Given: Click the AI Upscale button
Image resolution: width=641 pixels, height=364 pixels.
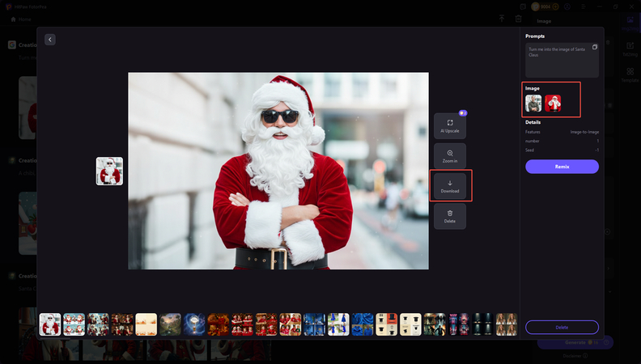Looking at the screenshot, I should point(450,126).
